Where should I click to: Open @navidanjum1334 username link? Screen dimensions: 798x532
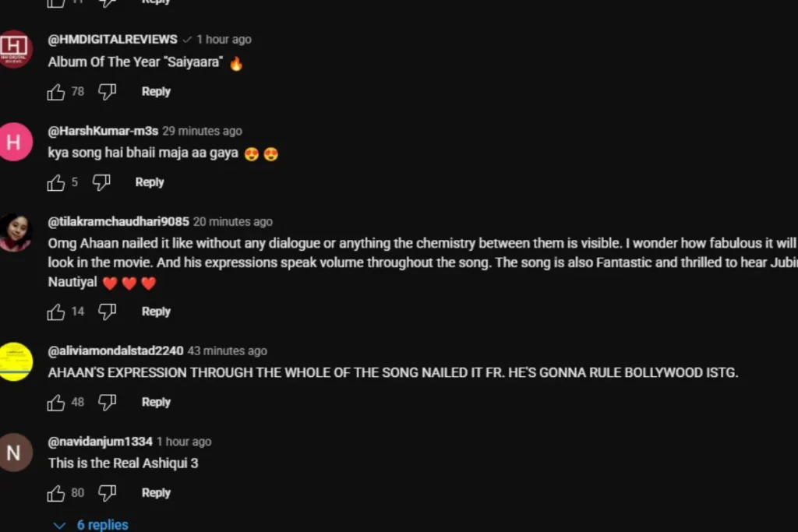[x=101, y=442]
